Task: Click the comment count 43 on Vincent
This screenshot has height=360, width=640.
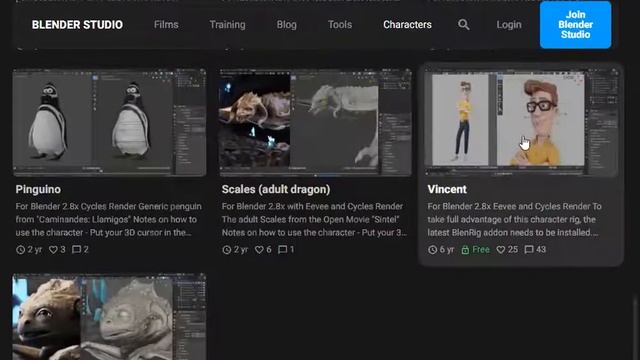Action: [541, 249]
